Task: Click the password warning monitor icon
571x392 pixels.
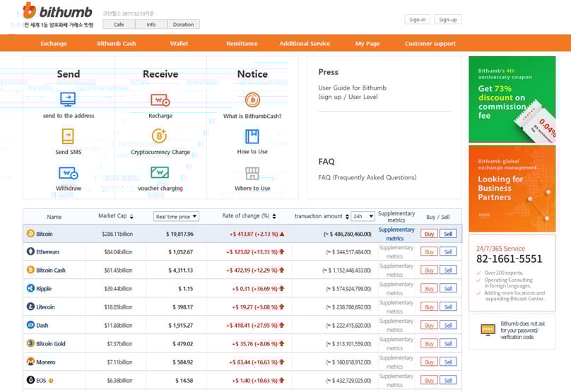Action: pyautogui.click(x=488, y=330)
